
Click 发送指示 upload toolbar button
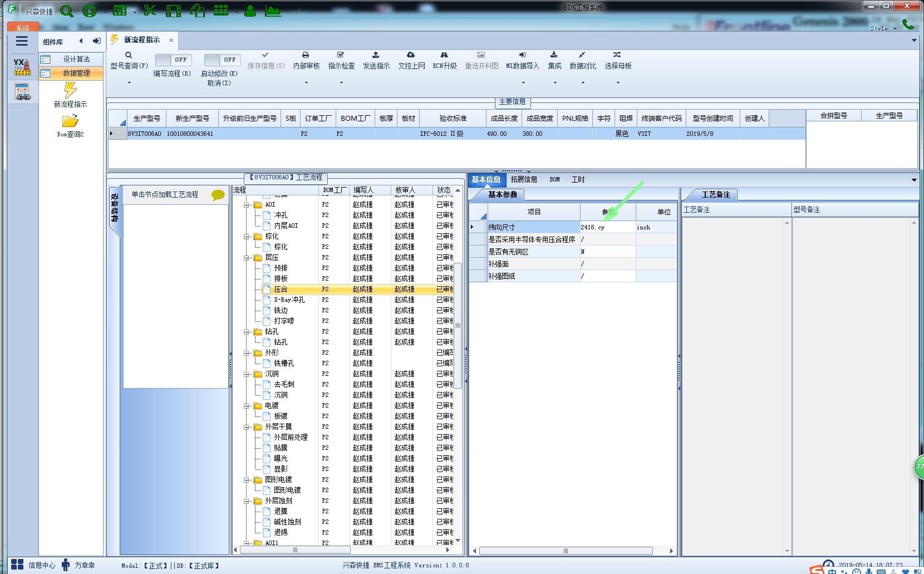[376, 61]
